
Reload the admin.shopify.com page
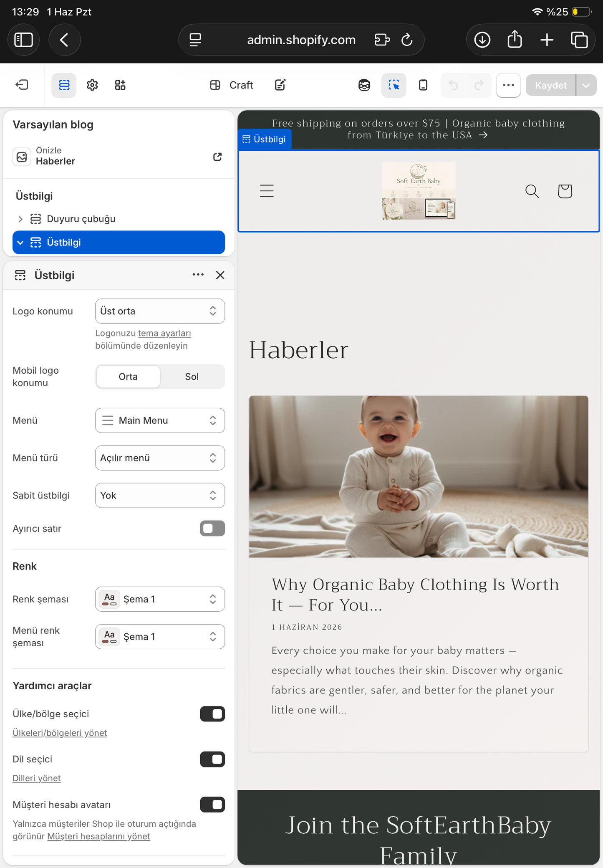(x=407, y=40)
